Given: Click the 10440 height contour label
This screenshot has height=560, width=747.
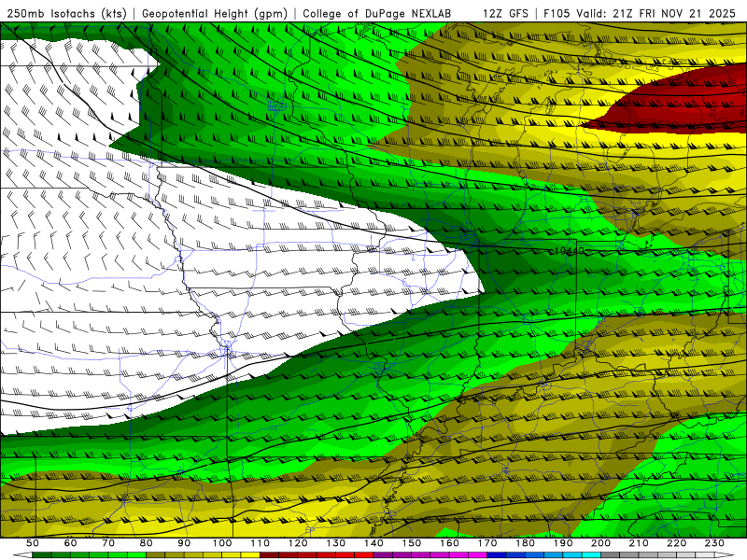Looking at the screenshot, I should pyautogui.click(x=570, y=251).
